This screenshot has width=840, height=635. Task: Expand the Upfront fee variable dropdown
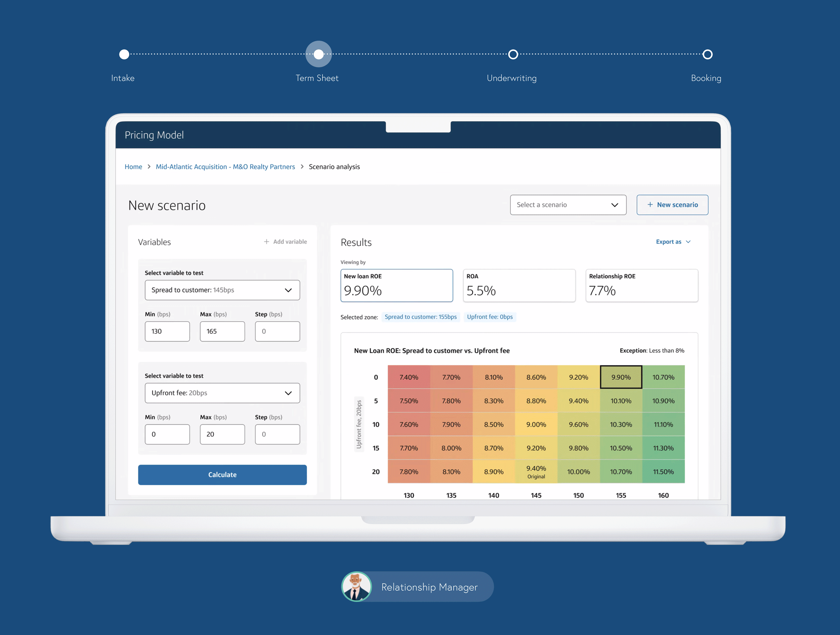pos(222,393)
